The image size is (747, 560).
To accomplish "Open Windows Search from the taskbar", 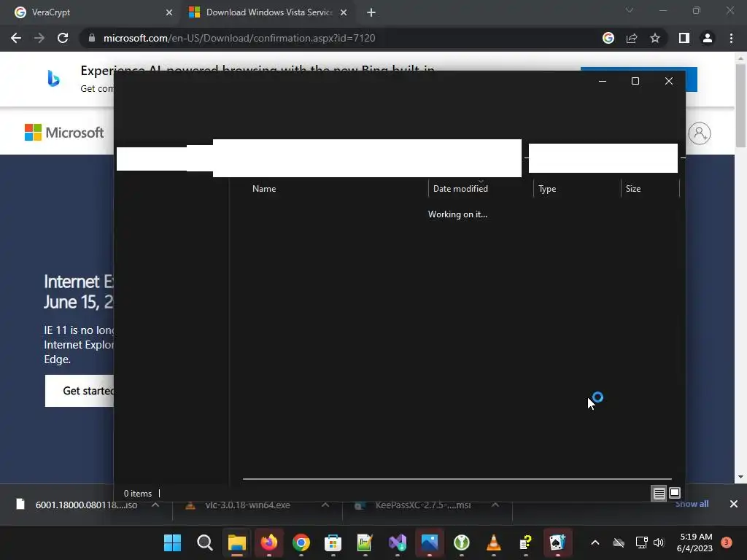I will click(205, 542).
